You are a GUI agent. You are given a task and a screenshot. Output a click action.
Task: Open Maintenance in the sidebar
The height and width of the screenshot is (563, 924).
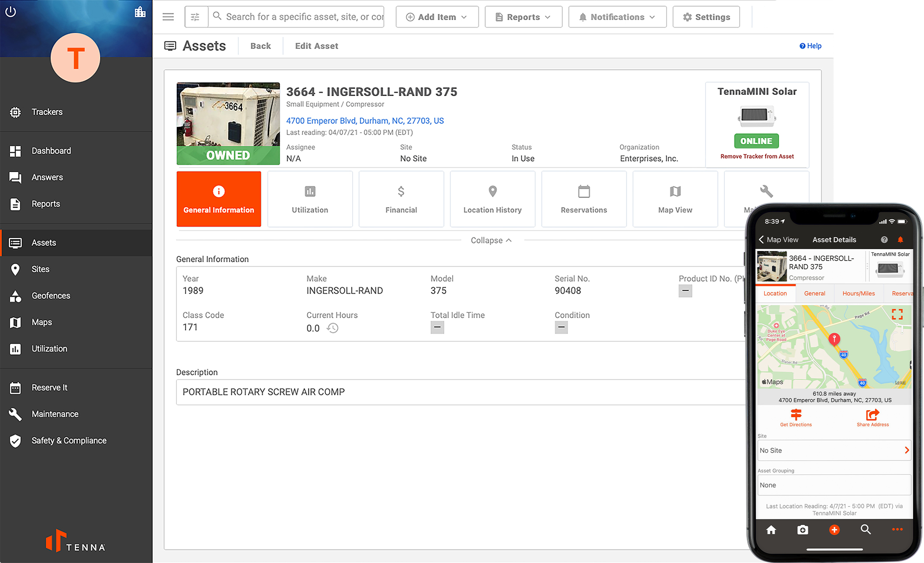pos(76,414)
